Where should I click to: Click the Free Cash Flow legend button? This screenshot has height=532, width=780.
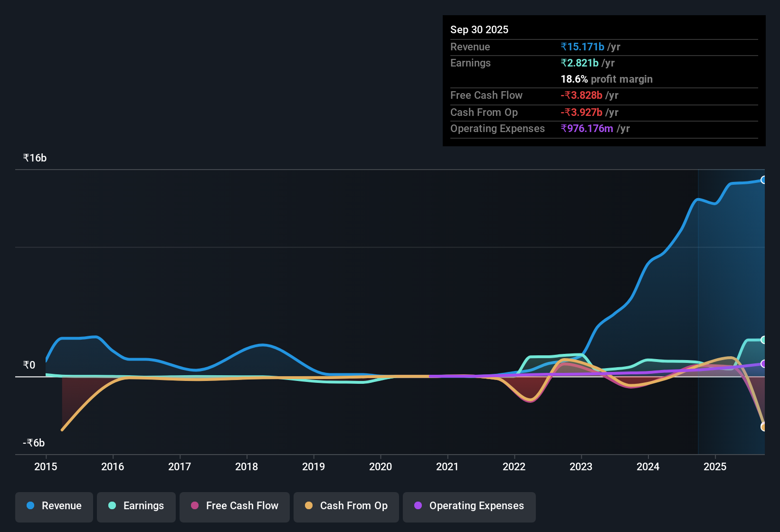(234, 506)
